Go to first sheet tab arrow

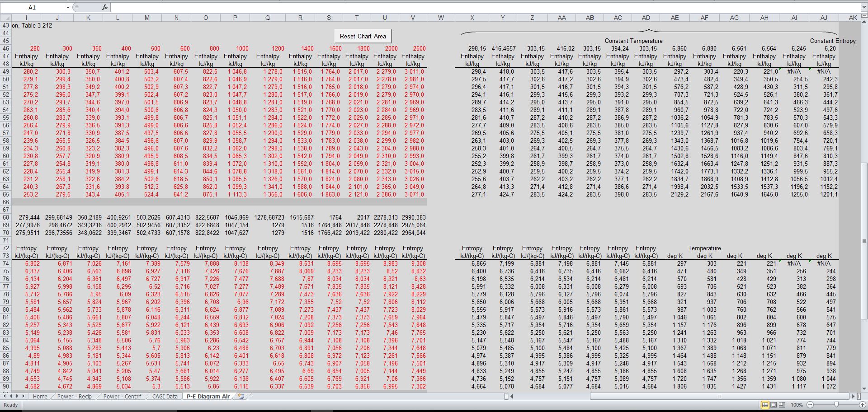5,396
